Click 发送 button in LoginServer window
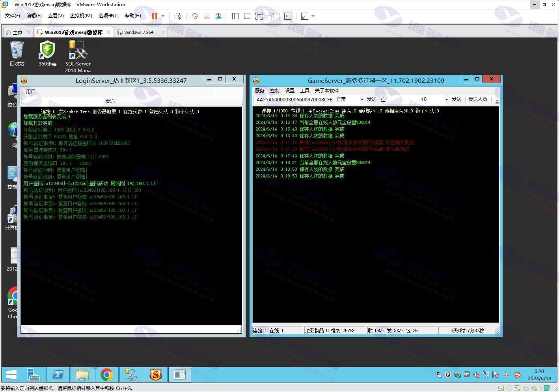This screenshot has height=392, width=559. click(110, 101)
